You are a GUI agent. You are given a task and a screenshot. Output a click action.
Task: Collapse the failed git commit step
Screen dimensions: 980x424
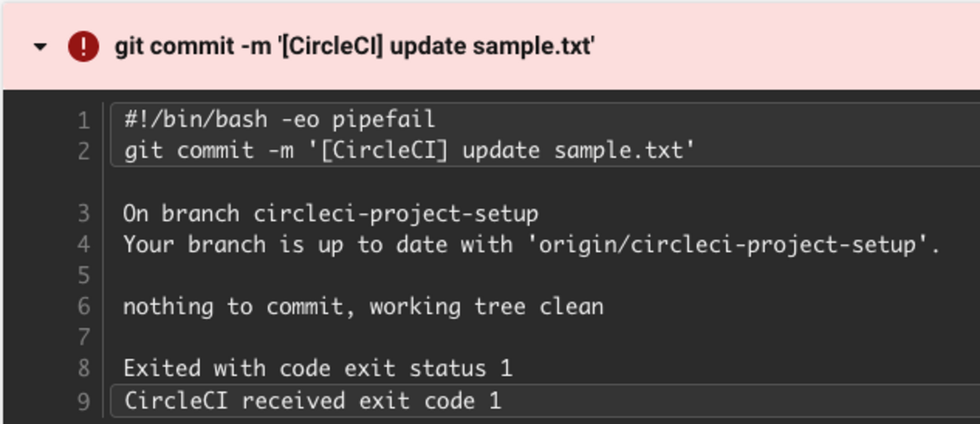pyautogui.click(x=41, y=47)
